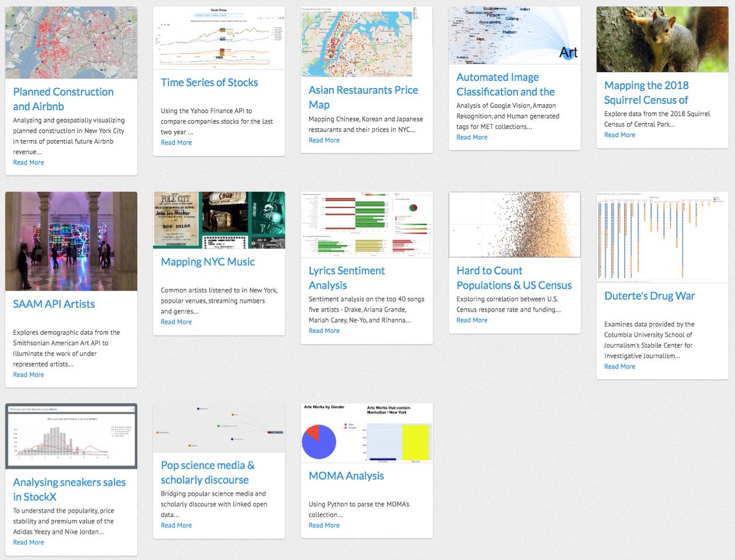Open Asian Restaurants Price Map title
This screenshot has width=735, height=560.
[363, 97]
